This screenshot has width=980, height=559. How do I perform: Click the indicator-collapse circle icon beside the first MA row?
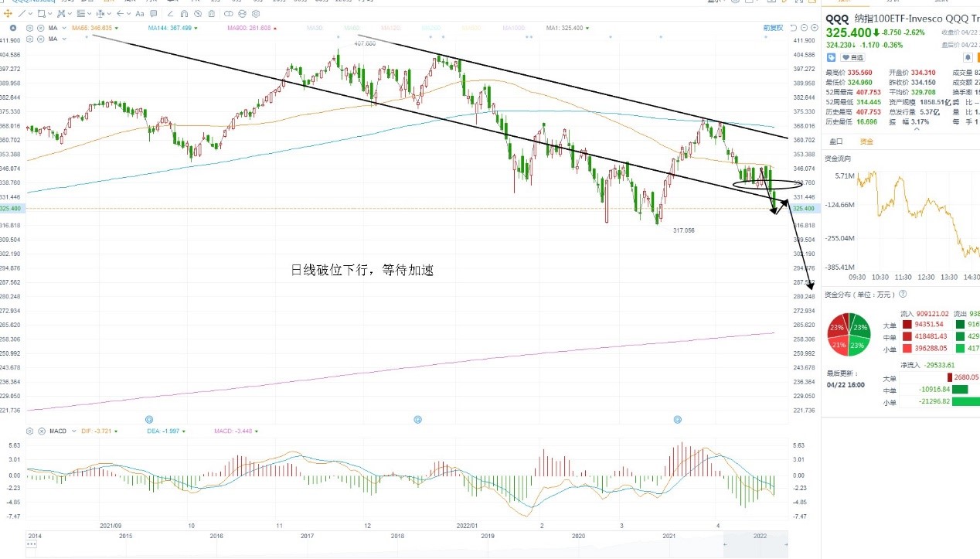[13, 28]
